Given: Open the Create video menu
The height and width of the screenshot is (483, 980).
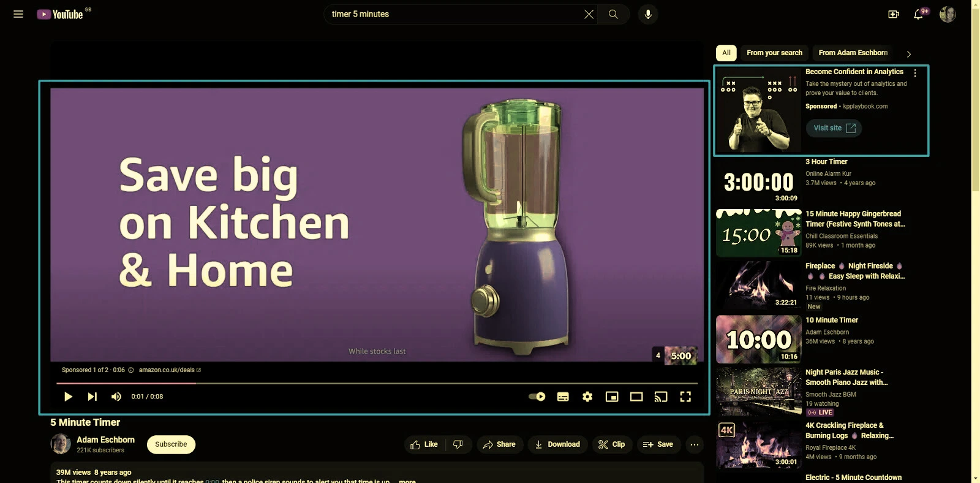Looking at the screenshot, I should click(x=894, y=14).
